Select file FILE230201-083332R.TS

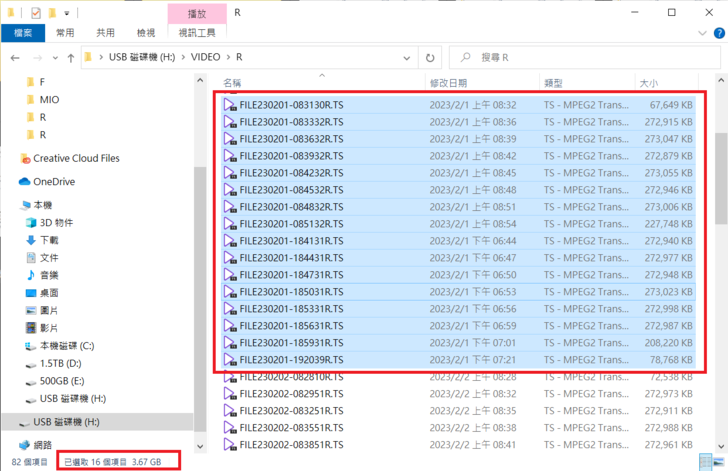pos(291,122)
